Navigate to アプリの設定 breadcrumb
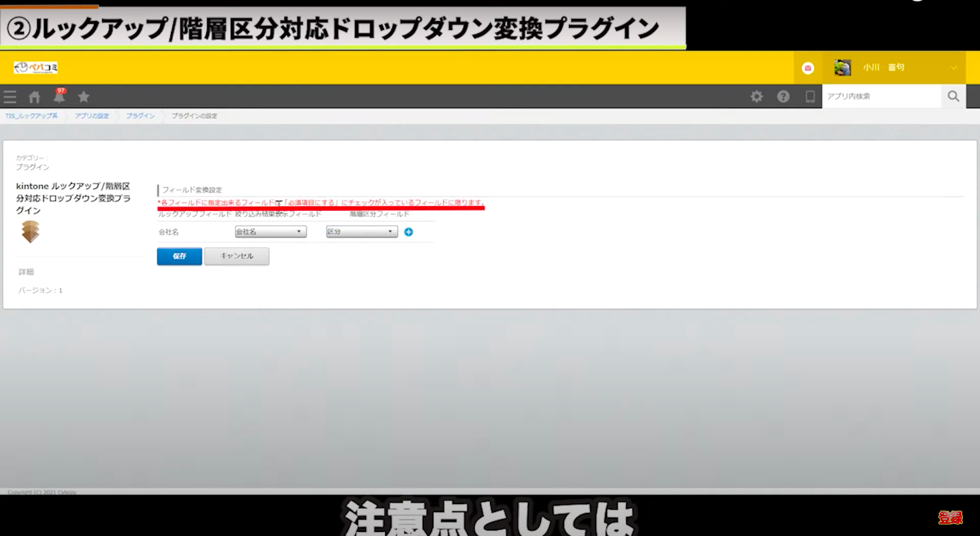The image size is (980, 536). click(92, 116)
